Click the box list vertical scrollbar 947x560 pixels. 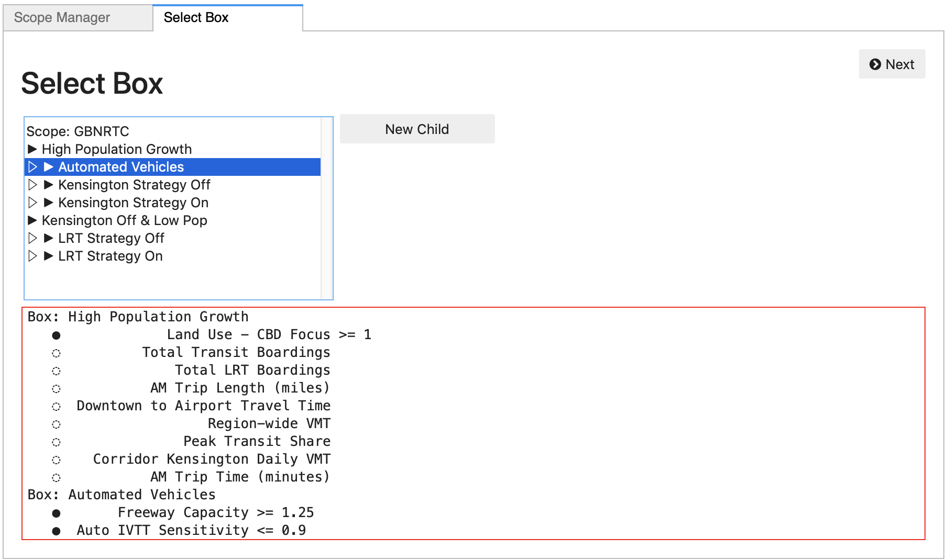(x=326, y=208)
